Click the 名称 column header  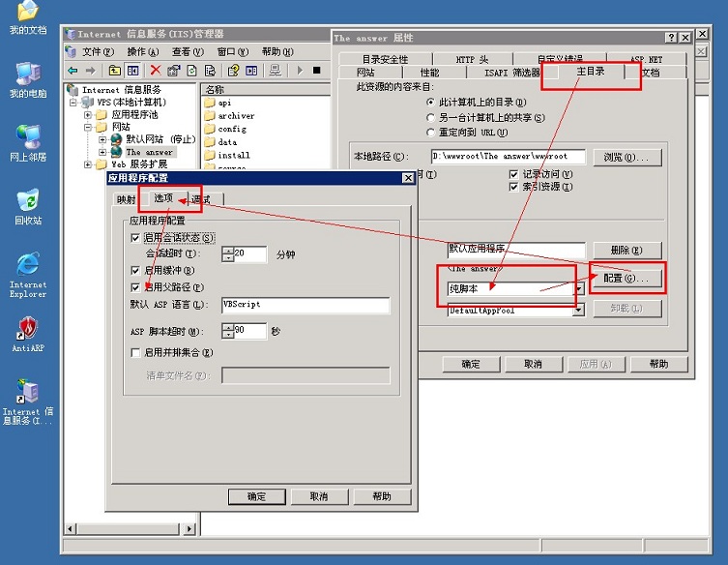coord(266,90)
